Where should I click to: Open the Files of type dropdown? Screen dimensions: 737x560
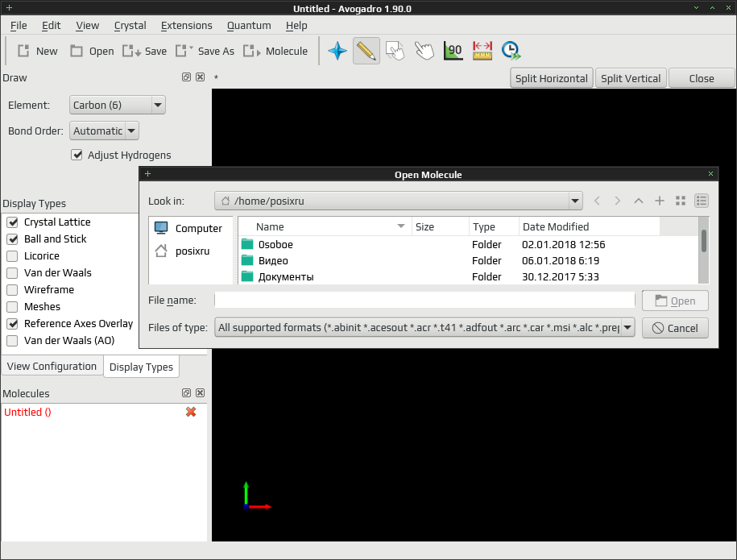pyautogui.click(x=425, y=328)
